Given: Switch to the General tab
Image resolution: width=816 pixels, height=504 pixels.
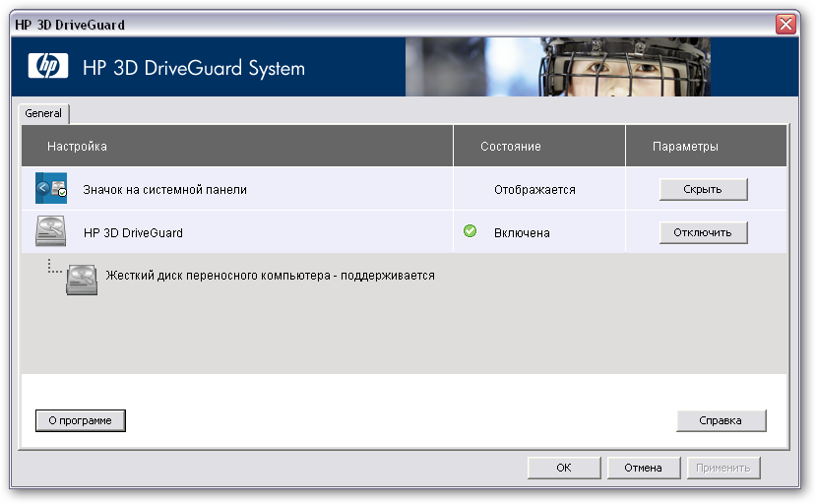Looking at the screenshot, I should [x=43, y=113].
